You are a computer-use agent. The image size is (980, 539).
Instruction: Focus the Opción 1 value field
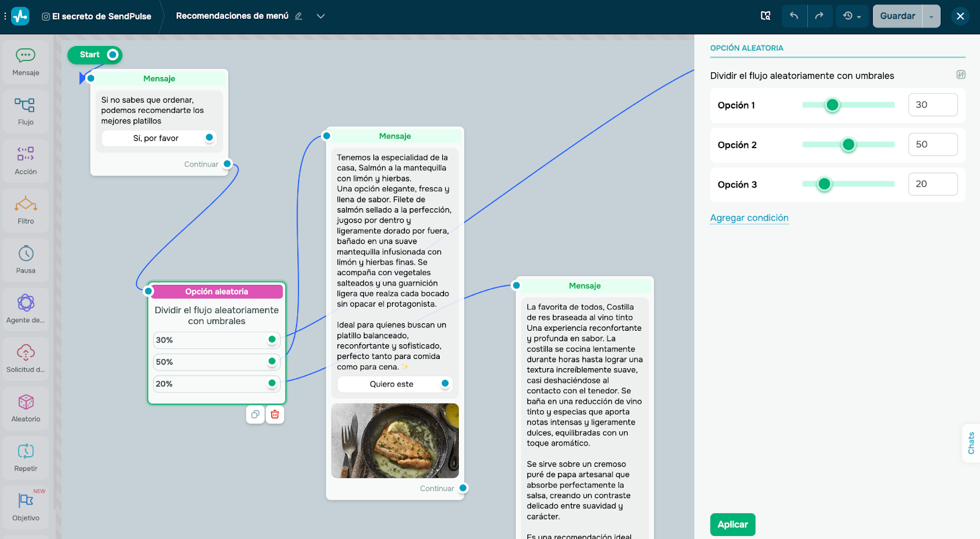click(933, 105)
